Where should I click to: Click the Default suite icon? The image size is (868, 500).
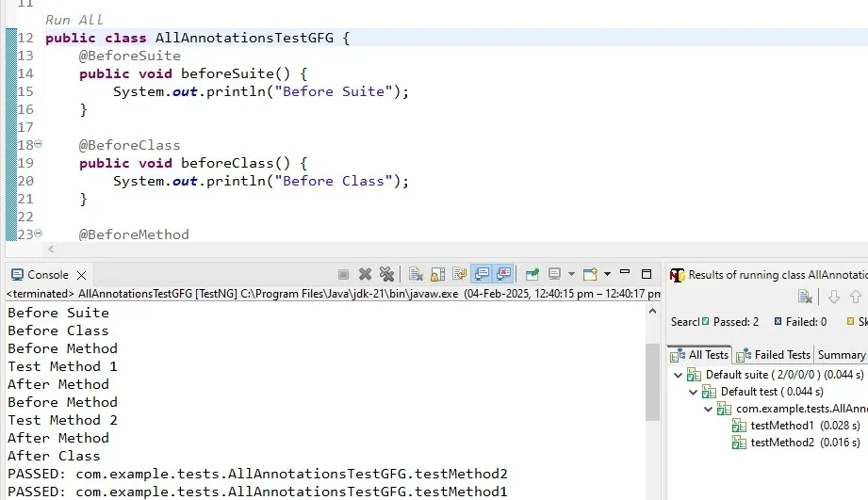[x=694, y=375]
